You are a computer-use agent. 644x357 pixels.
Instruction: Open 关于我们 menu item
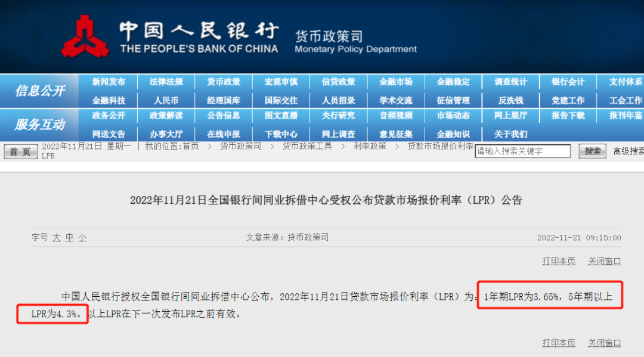click(x=511, y=134)
